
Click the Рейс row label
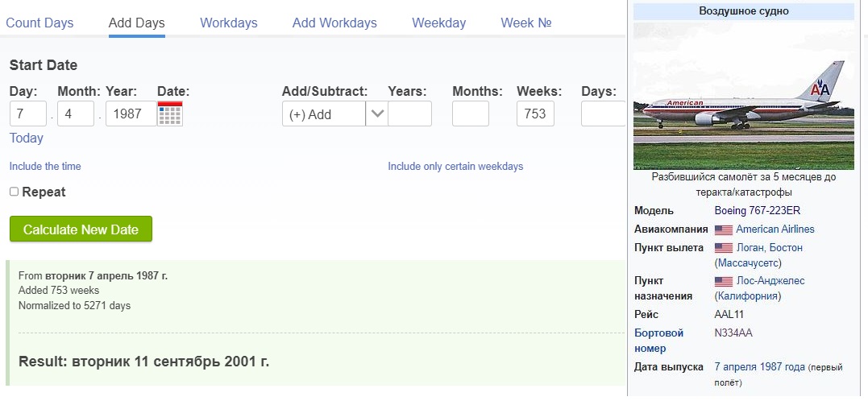point(646,314)
